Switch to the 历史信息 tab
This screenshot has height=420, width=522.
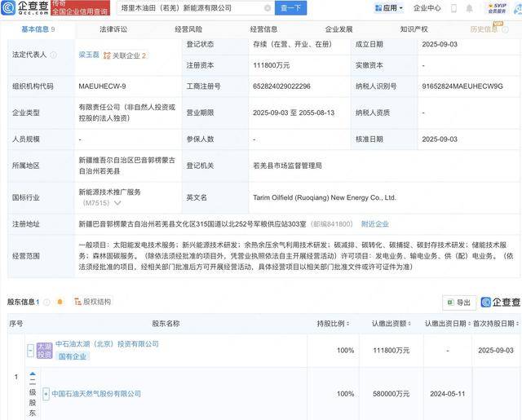(484, 29)
